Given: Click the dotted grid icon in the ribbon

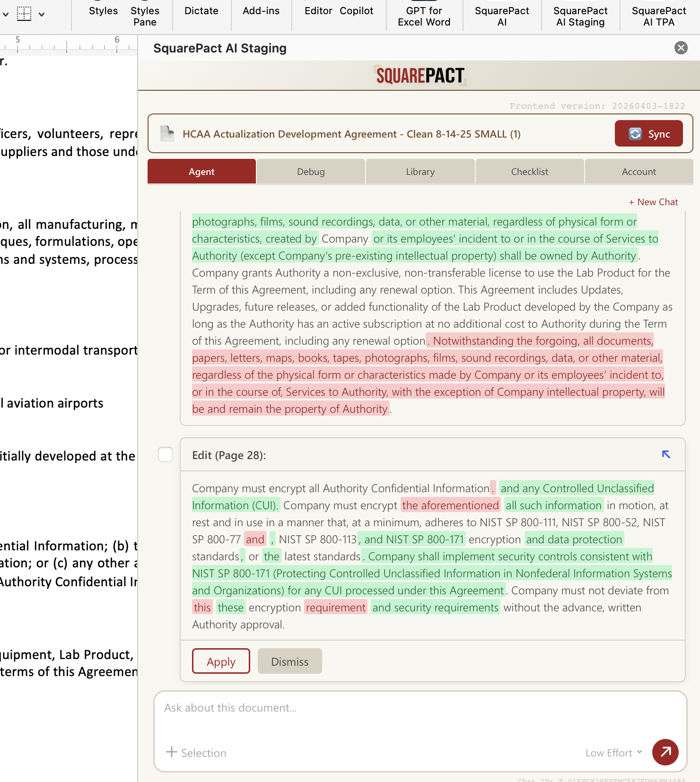Looking at the screenshot, I should [24, 14].
